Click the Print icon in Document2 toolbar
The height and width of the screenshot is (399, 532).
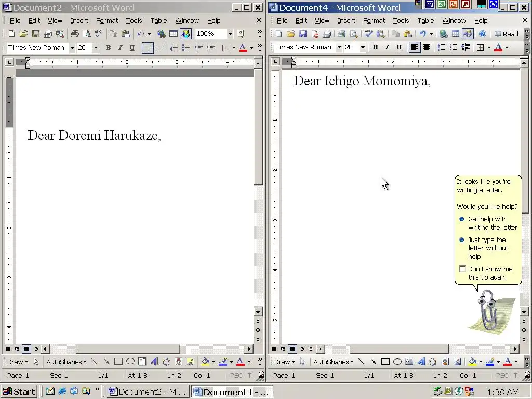(x=75, y=34)
